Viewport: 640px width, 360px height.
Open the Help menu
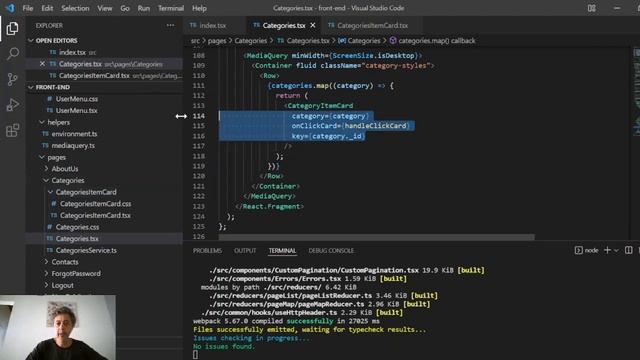point(199,8)
